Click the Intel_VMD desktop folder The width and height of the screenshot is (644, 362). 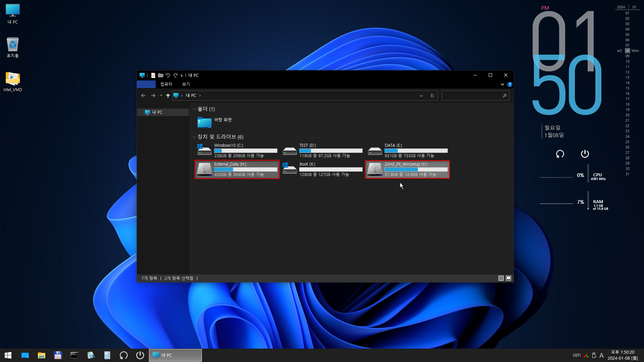13,82
